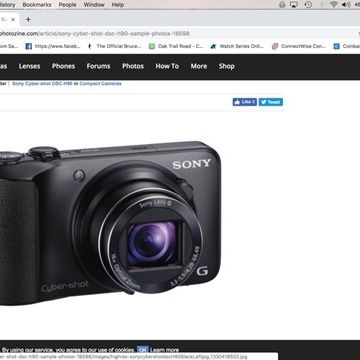Screen dimensions: 360x360
Task: Open the Bookmarks menu in the menu bar
Action: tap(37, 5)
